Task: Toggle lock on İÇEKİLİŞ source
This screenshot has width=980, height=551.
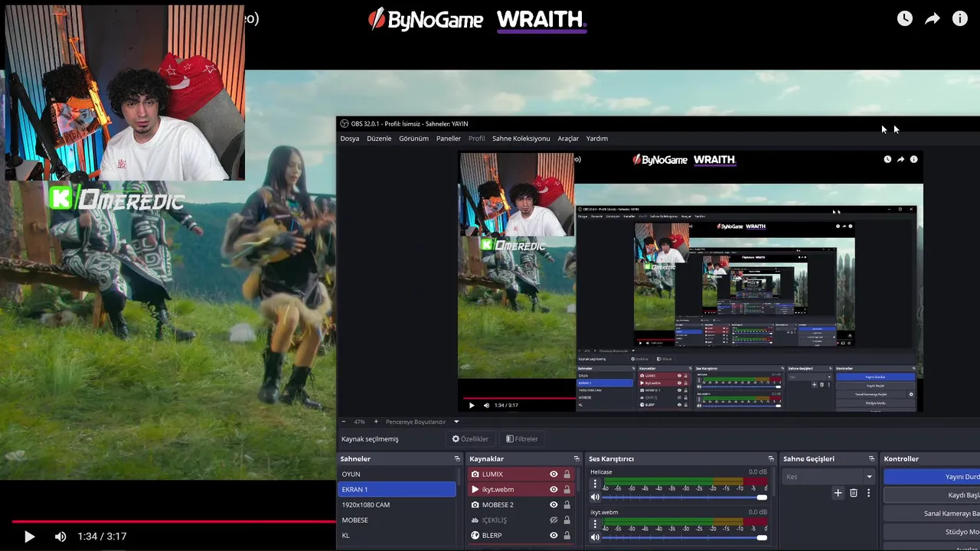Action: point(567,520)
